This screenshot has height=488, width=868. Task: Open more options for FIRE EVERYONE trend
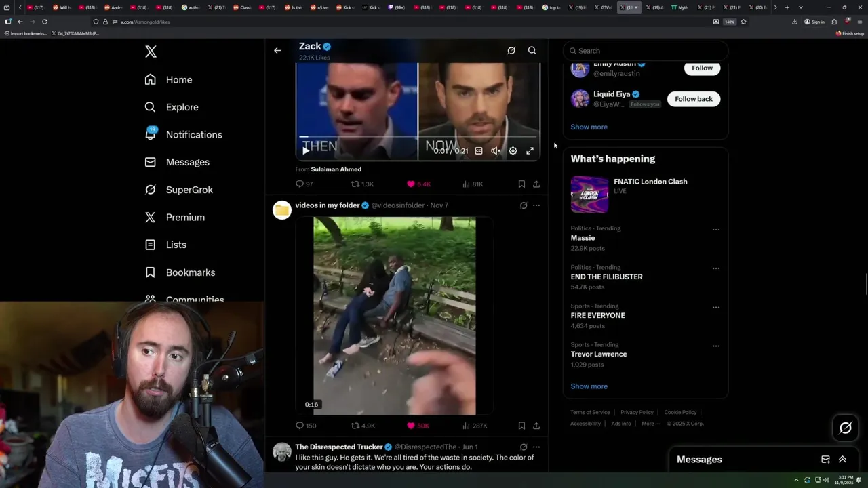715,307
